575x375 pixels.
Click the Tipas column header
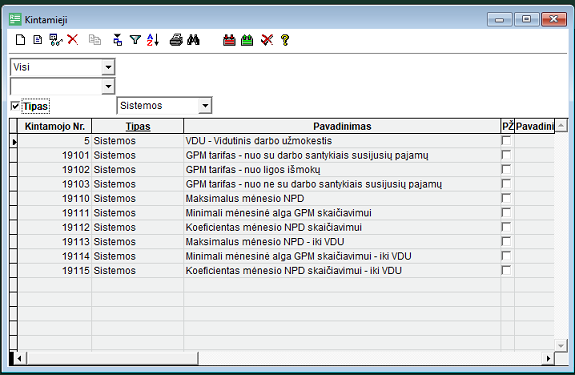[138, 126]
